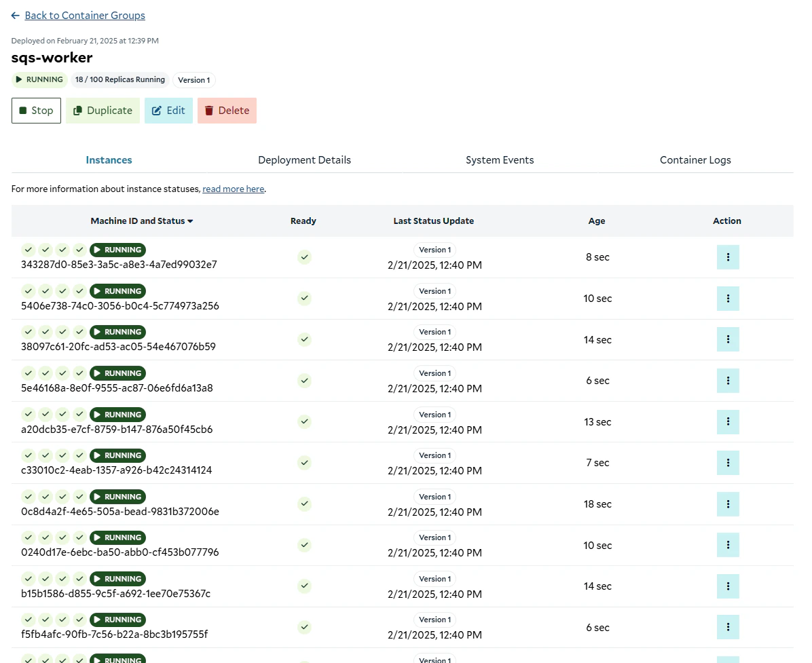Click the sqs-worker title heading
The image size is (812, 663).
click(52, 58)
